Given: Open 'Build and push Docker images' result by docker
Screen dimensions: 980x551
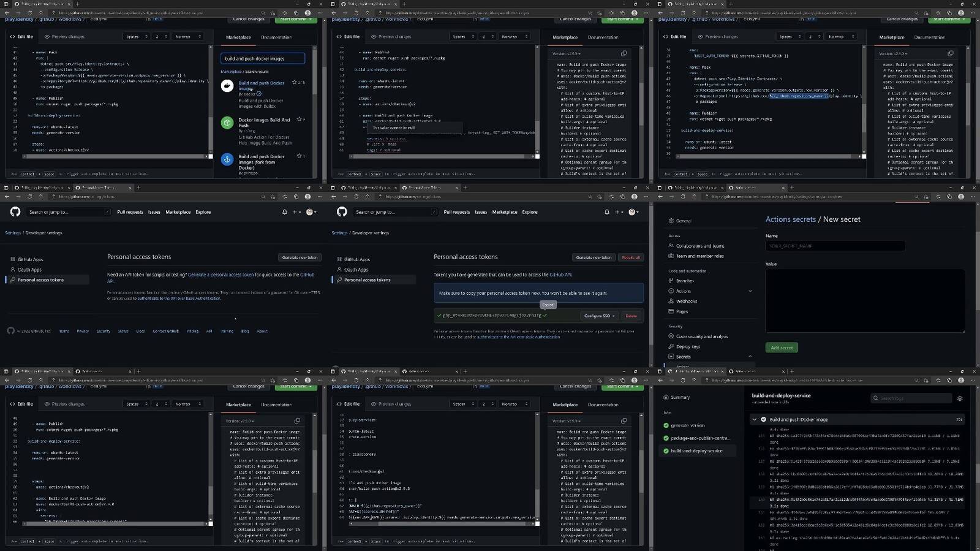Looking at the screenshot, I should tap(262, 85).
